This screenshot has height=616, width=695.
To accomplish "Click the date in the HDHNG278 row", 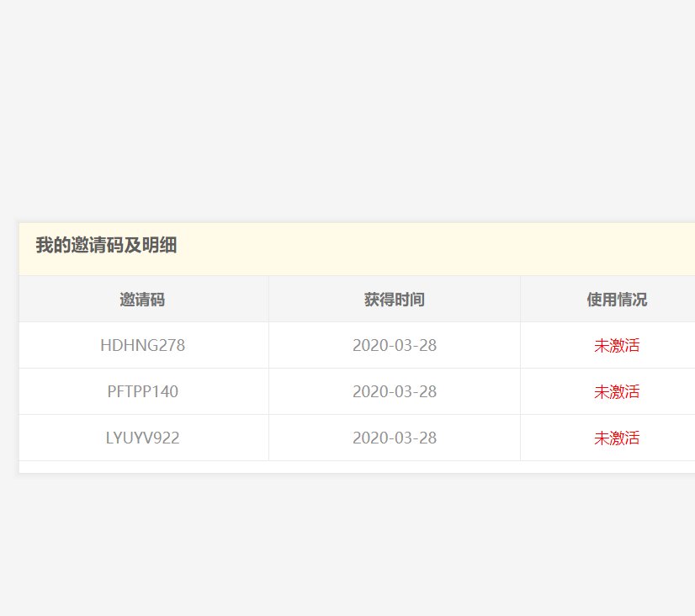I will (x=394, y=345).
